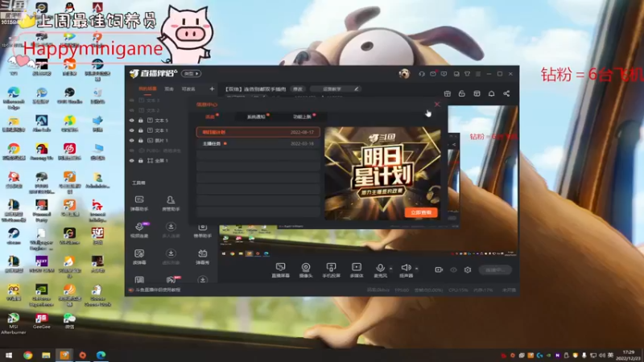This screenshot has height=362, width=644.
Task: Expand the microphone options arrow
Action: (x=390, y=269)
